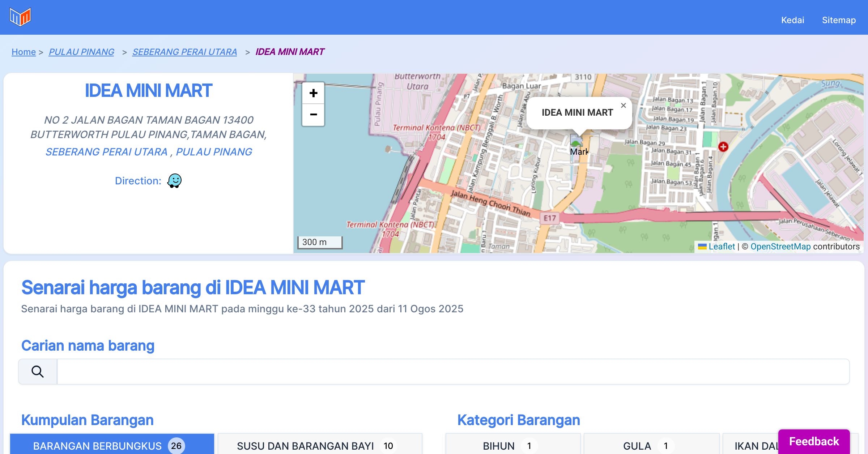Open the Feedback button
Image resolution: width=868 pixels, height=454 pixels.
click(814, 441)
